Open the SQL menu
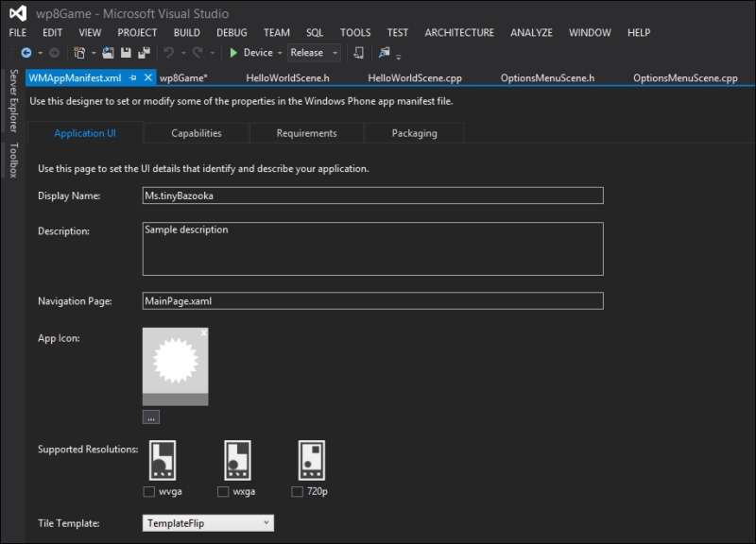Viewport: 756px width, 544px height. (315, 32)
